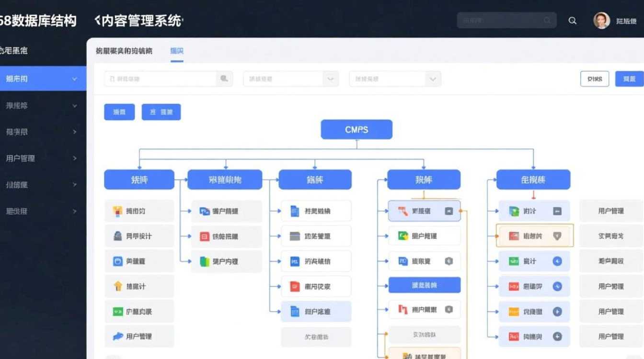Click the user avatar in the top-right corner

pyautogui.click(x=601, y=20)
